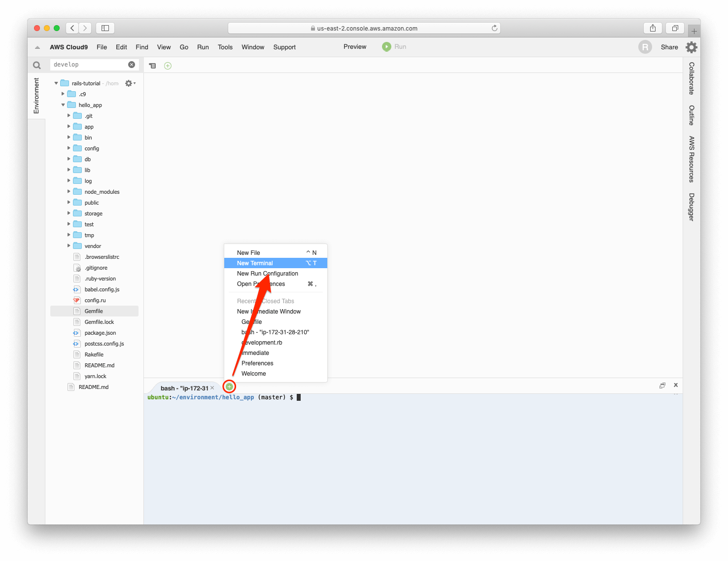Click the Preview button
This screenshot has width=728, height=561.
click(x=355, y=47)
